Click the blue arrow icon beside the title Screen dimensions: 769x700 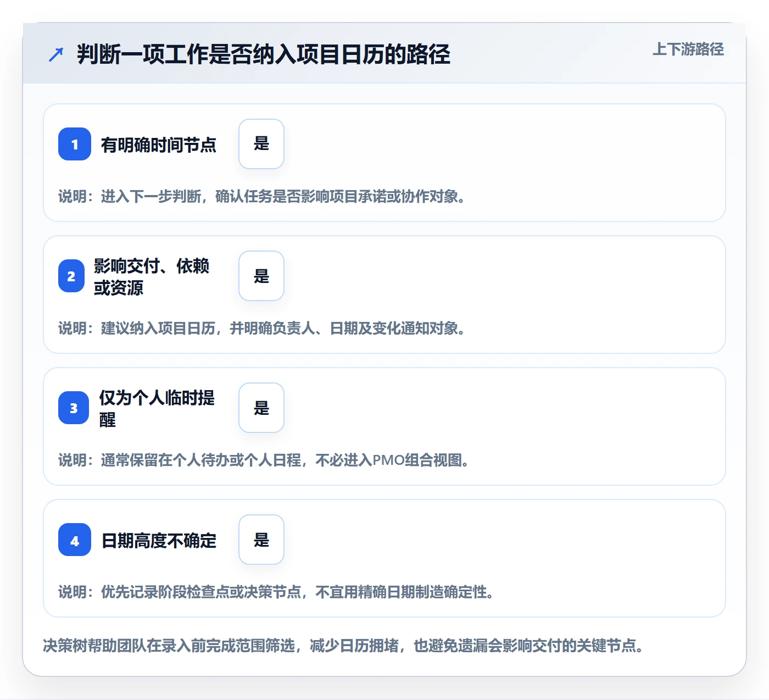(x=56, y=54)
